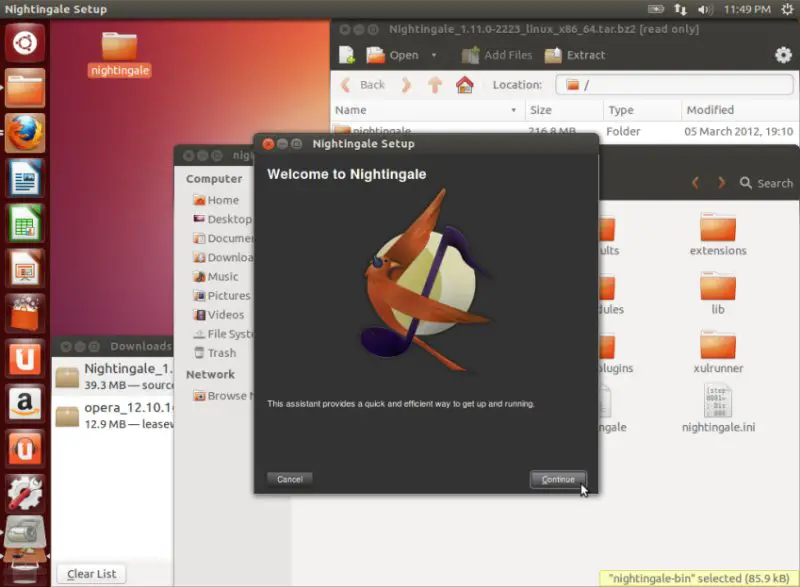Cancel the Nightingale Setup assistant
Screen dimensions: 800x587
click(x=290, y=479)
